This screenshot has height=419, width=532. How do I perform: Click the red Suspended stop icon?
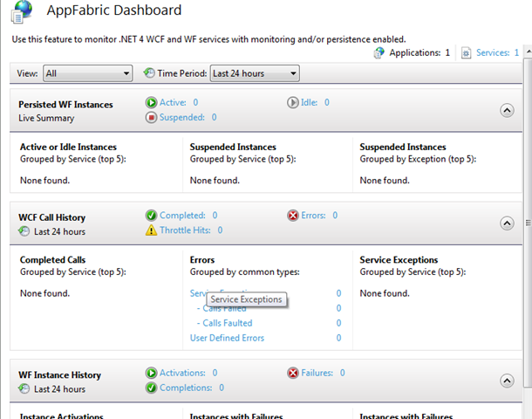(151, 118)
